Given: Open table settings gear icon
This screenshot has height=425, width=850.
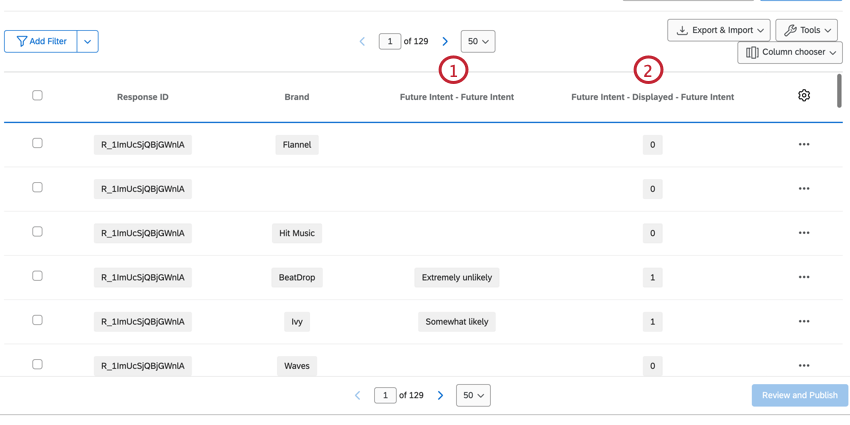Looking at the screenshot, I should tap(804, 96).
